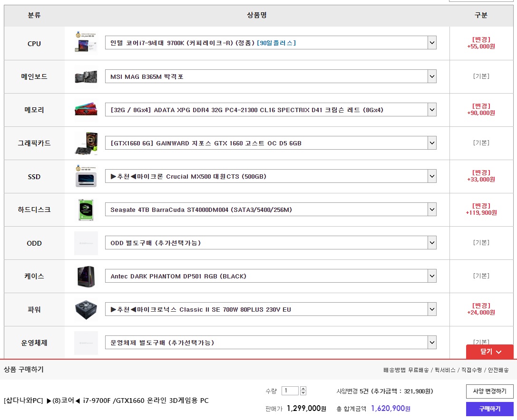The height and width of the screenshot is (420, 517).
Task: Click the red 닫기 button
Action: tap(489, 352)
